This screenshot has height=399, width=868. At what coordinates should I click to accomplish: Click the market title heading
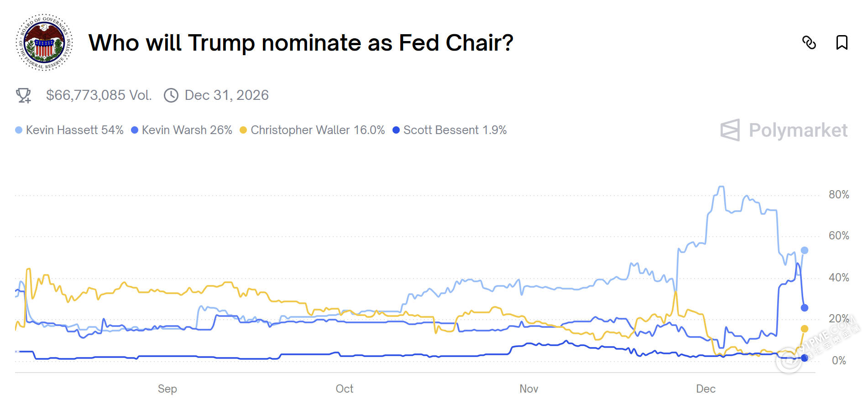(x=301, y=43)
